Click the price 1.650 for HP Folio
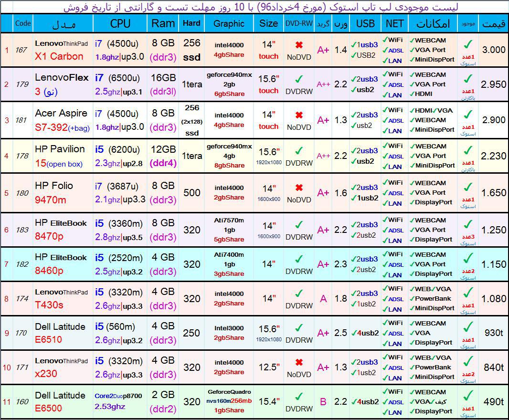The image size is (509, 420). pyautogui.click(x=493, y=193)
